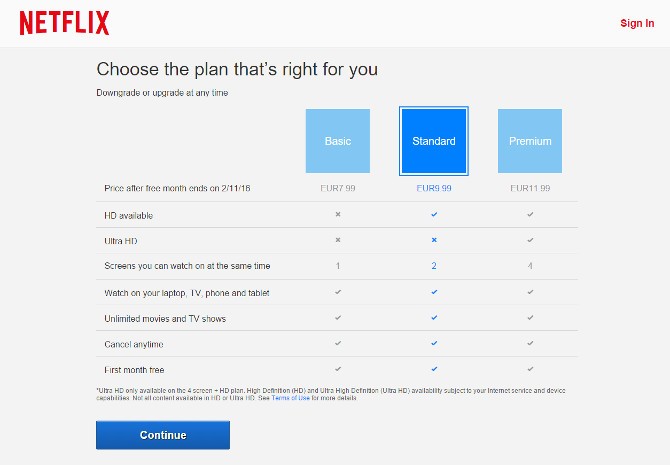Click the Basic plan EUR7.99 price
The width and height of the screenshot is (670, 465).
[x=338, y=188]
